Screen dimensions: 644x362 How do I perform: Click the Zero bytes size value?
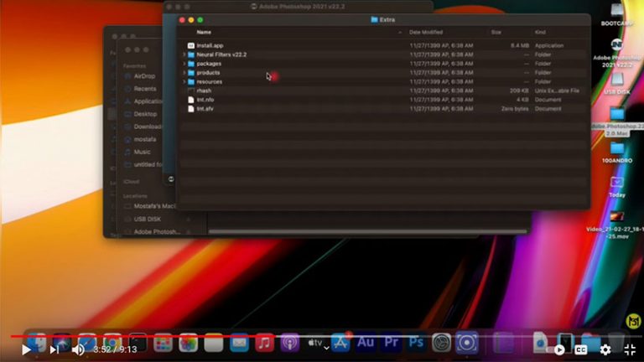[515, 109]
